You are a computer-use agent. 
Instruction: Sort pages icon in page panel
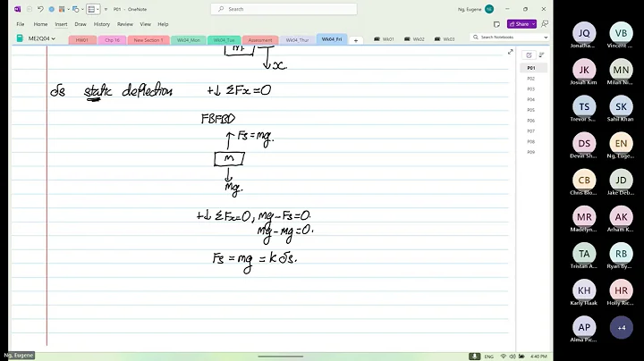[542, 55]
